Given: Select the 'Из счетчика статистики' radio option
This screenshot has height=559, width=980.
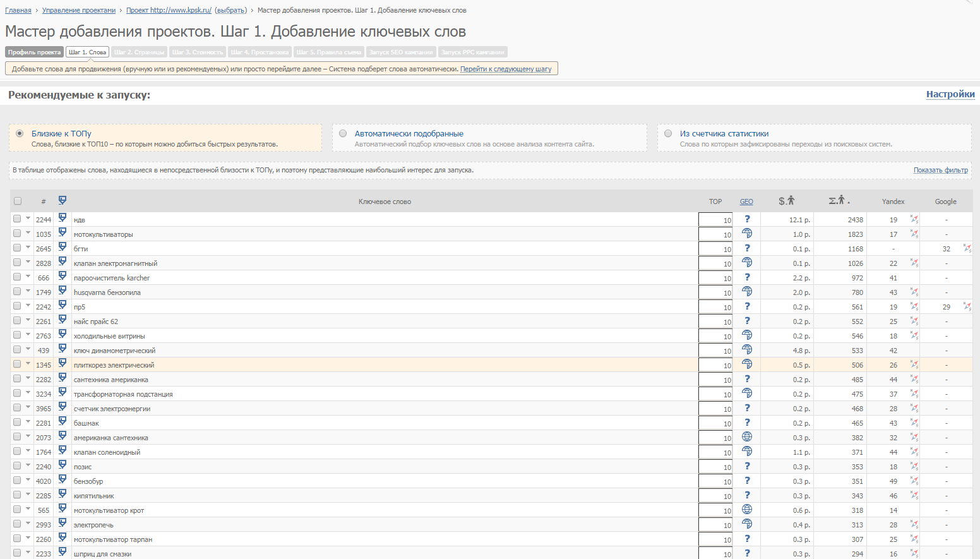Looking at the screenshot, I should tap(668, 133).
